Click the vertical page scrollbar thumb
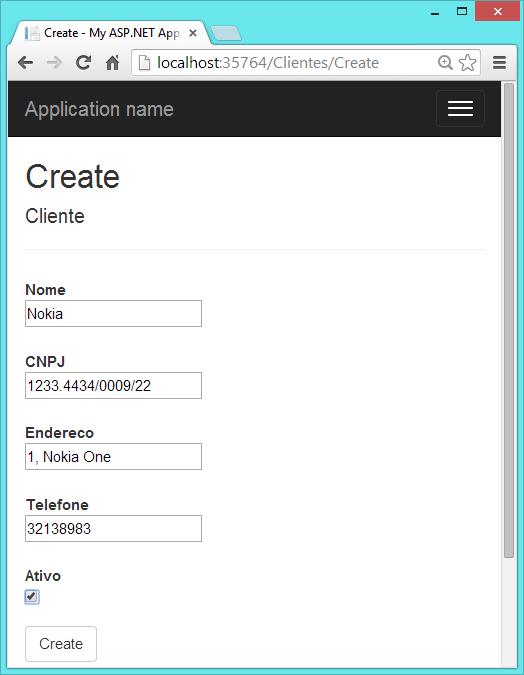Image resolution: width=524 pixels, height=675 pixels. tap(509, 320)
